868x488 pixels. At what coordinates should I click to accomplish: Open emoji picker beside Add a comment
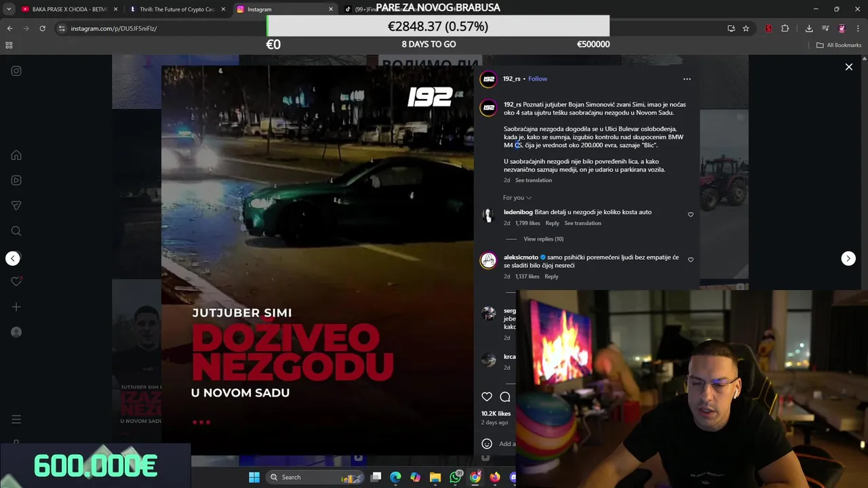point(487,444)
